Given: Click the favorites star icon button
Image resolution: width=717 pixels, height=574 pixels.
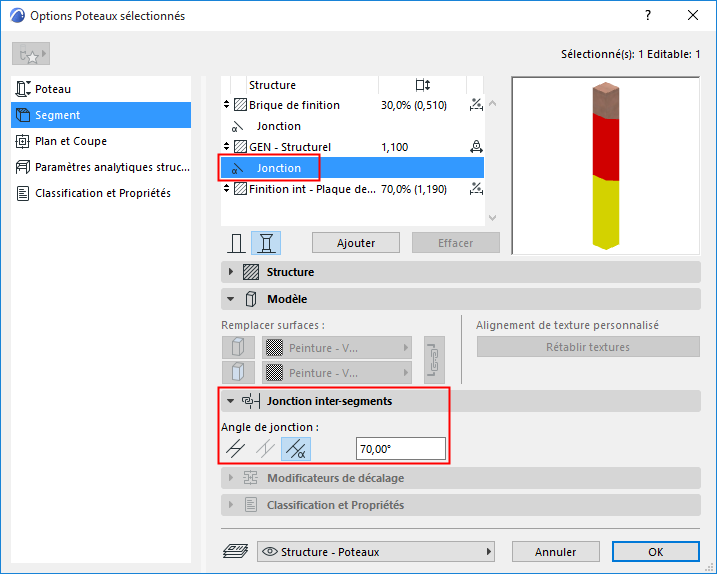Looking at the screenshot, I should (x=31, y=54).
